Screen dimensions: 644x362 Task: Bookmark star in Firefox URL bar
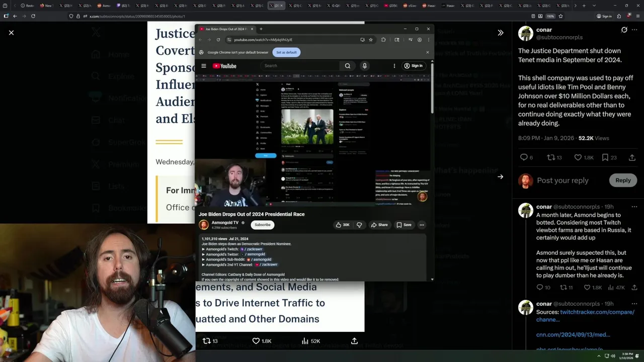[x=560, y=16]
